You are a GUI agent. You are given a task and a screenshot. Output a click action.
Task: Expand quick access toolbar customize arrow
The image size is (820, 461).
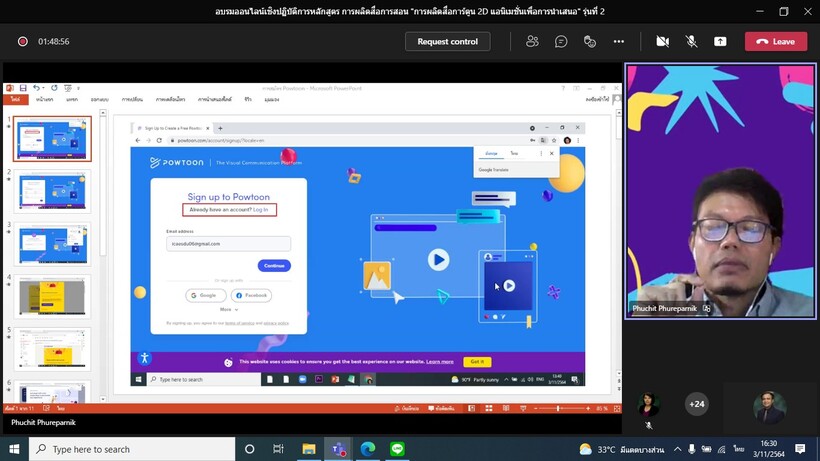point(78,88)
